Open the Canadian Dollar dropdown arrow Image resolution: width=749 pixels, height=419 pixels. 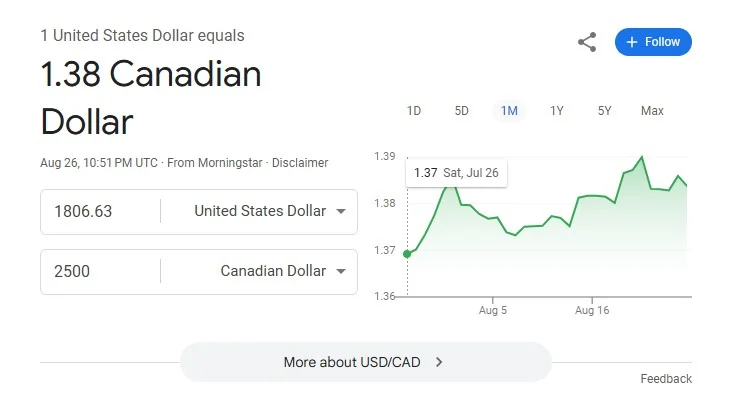(x=342, y=272)
